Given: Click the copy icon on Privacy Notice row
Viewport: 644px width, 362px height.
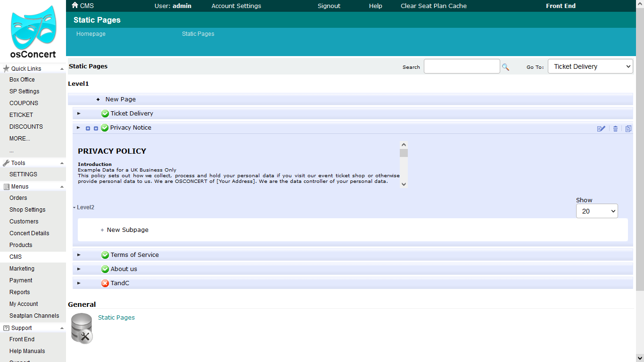Looking at the screenshot, I should 628,129.
